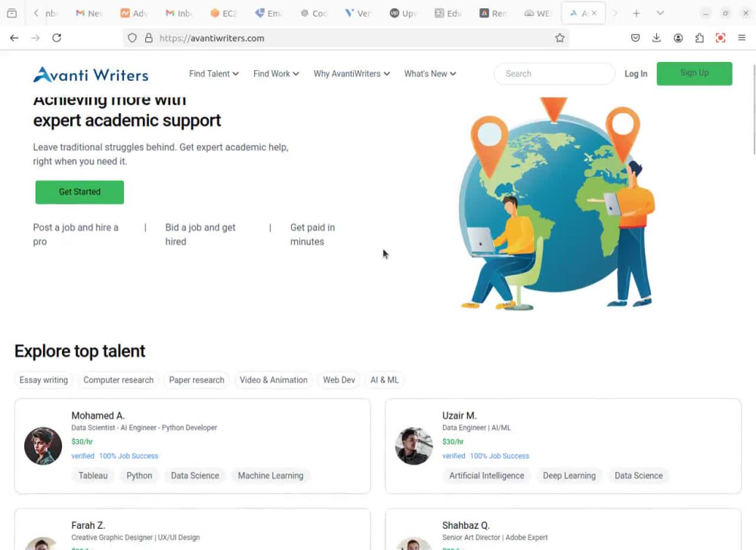
Task: Click the Log In link
Action: coord(636,74)
